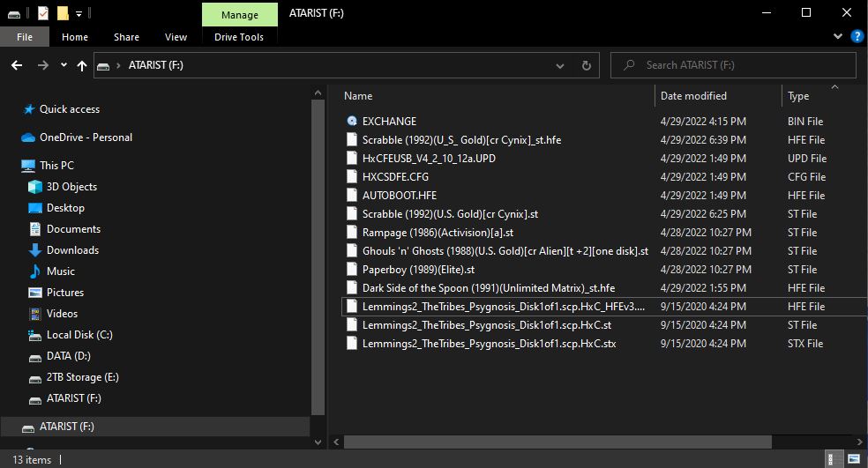This screenshot has width=868, height=468.
Task: Open Videos in the sidebar
Action: (62, 314)
